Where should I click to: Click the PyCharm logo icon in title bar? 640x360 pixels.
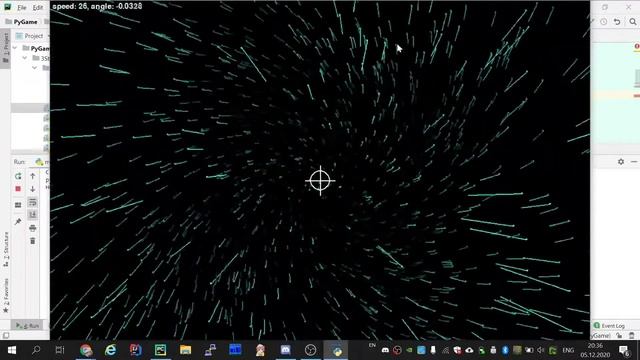(8, 7)
